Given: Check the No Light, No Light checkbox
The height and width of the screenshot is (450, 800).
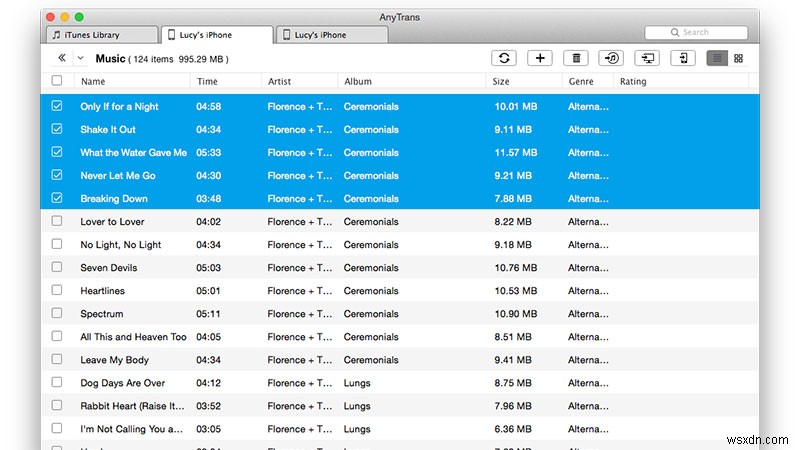Looking at the screenshot, I should point(57,244).
